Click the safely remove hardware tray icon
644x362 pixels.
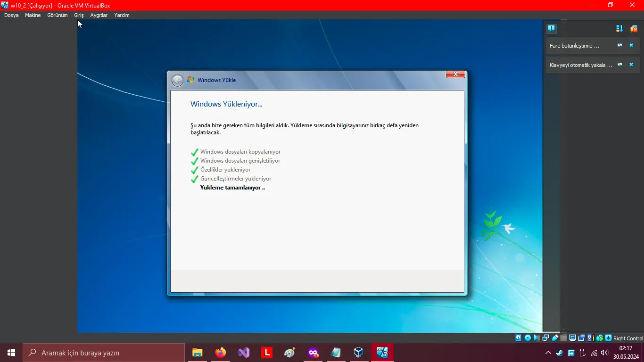click(x=582, y=353)
